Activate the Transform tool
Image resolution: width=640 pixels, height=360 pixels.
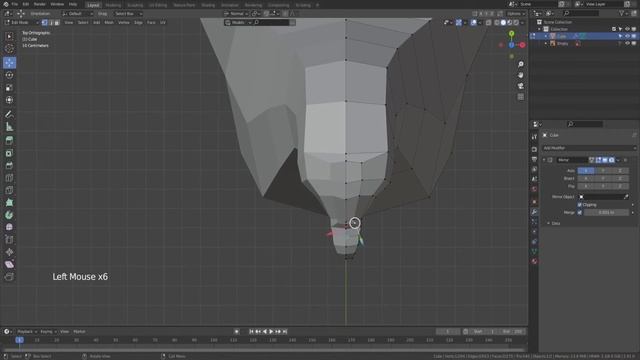[9, 100]
